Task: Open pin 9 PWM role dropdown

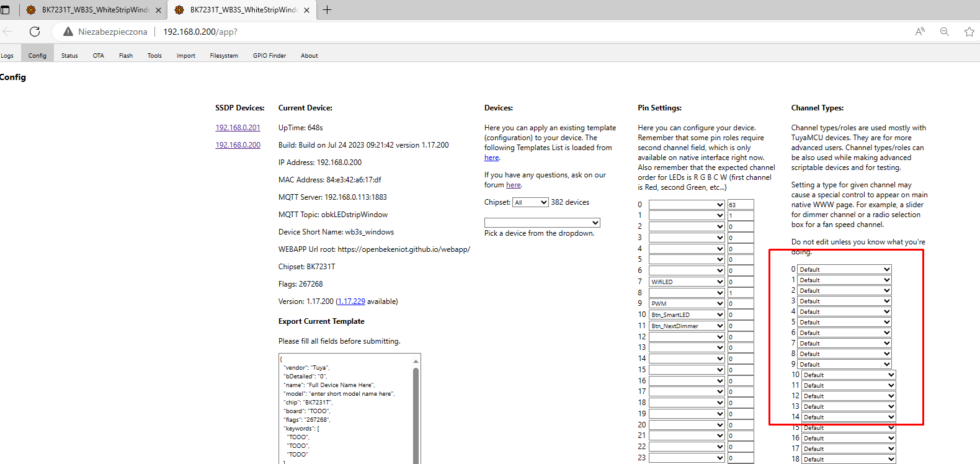Action: click(687, 303)
